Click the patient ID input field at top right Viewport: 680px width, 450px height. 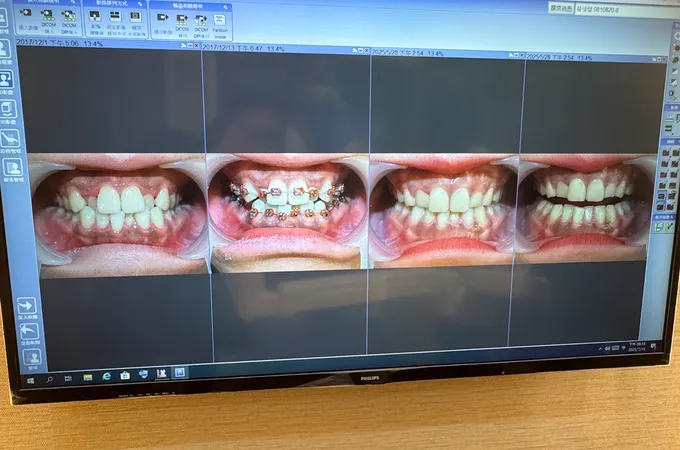coord(626,10)
